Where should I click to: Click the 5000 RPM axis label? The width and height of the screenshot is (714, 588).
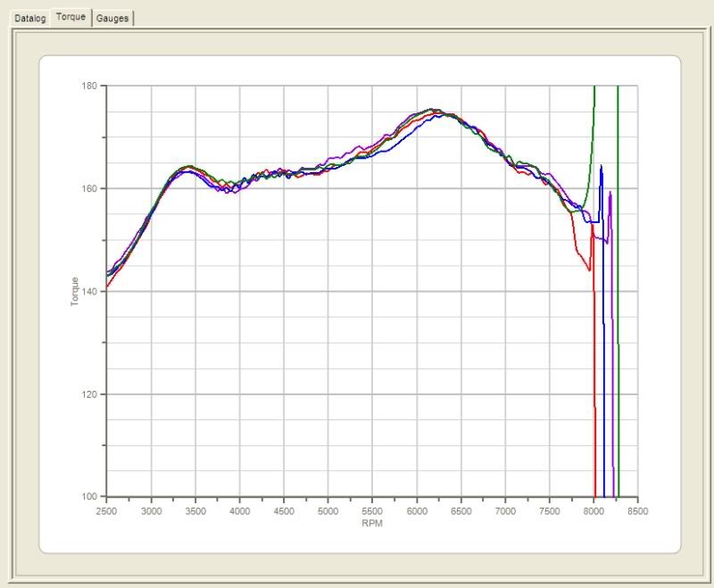[328, 511]
